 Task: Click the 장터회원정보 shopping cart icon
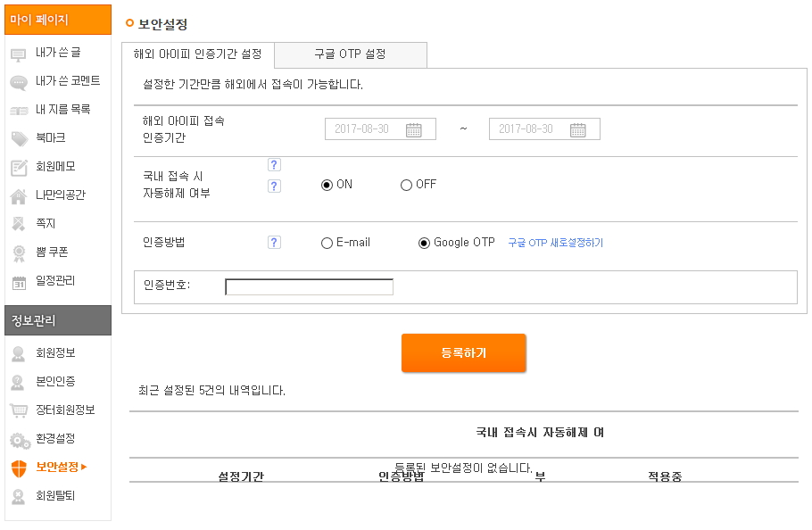click(x=19, y=410)
